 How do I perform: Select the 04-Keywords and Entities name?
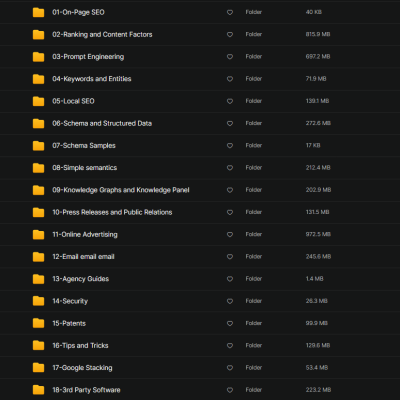pos(92,79)
